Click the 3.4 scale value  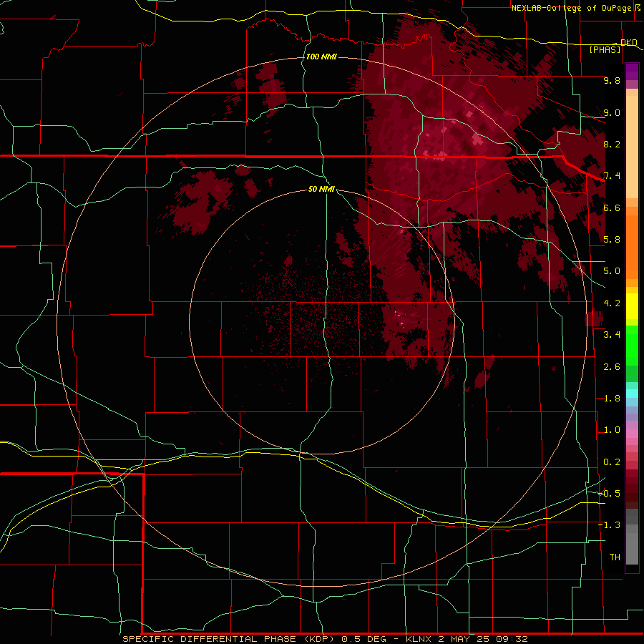pyautogui.click(x=612, y=335)
